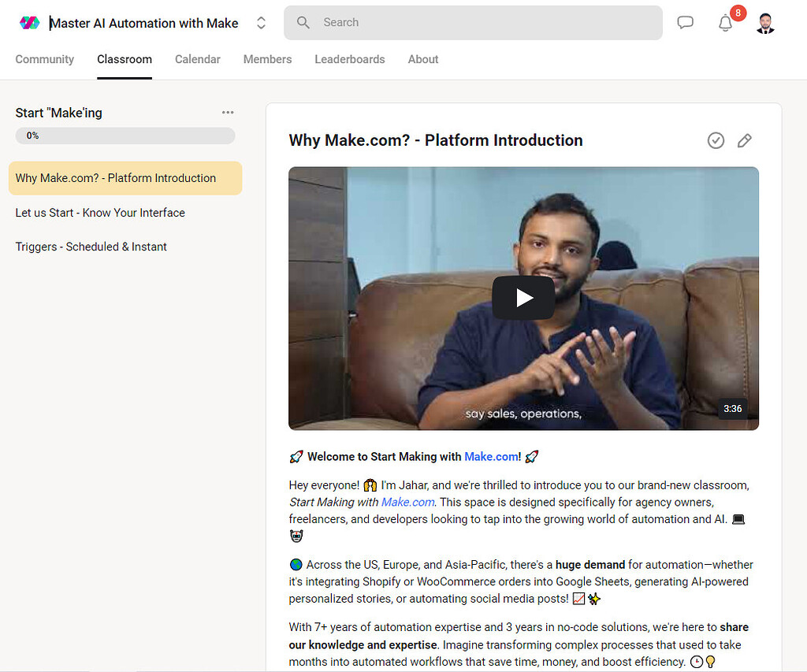Click the 0% course progress bar
Image resolution: width=807 pixels, height=672 pixels.
pos(125,136)
